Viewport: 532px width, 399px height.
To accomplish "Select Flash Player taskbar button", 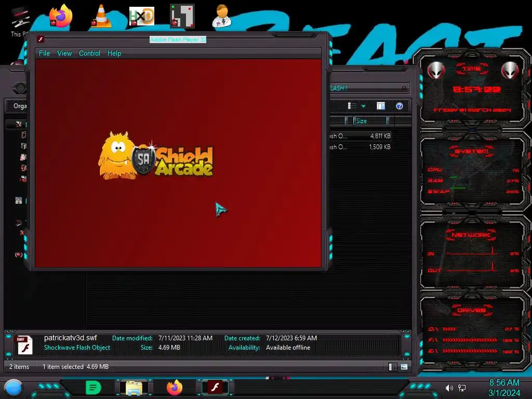I will 215,388.
